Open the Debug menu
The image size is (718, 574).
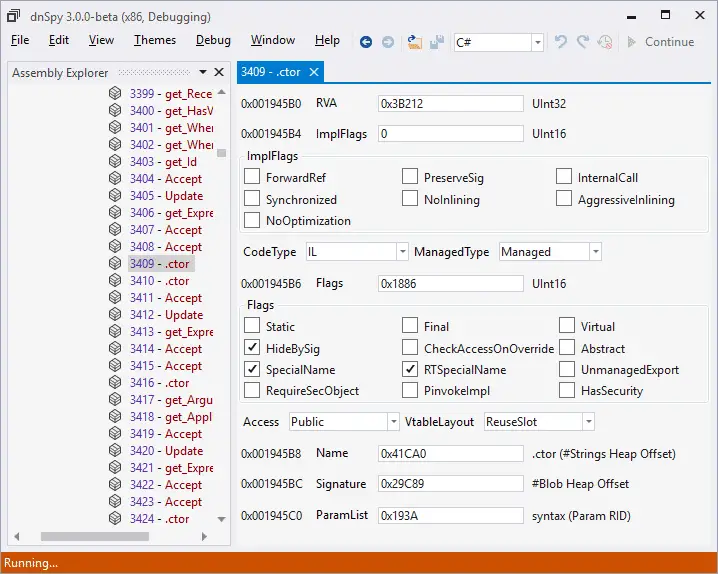click(x=213, y=40)
